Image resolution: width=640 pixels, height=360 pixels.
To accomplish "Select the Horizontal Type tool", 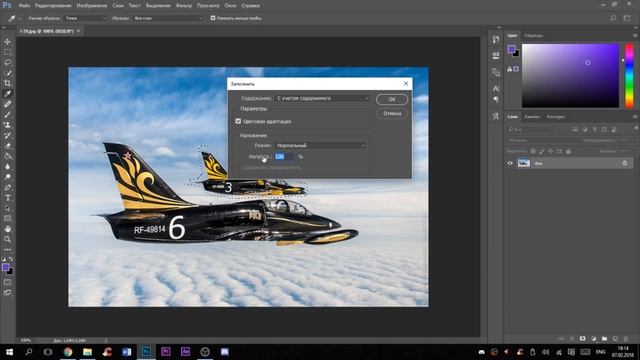I will click(x=7, y=198).
